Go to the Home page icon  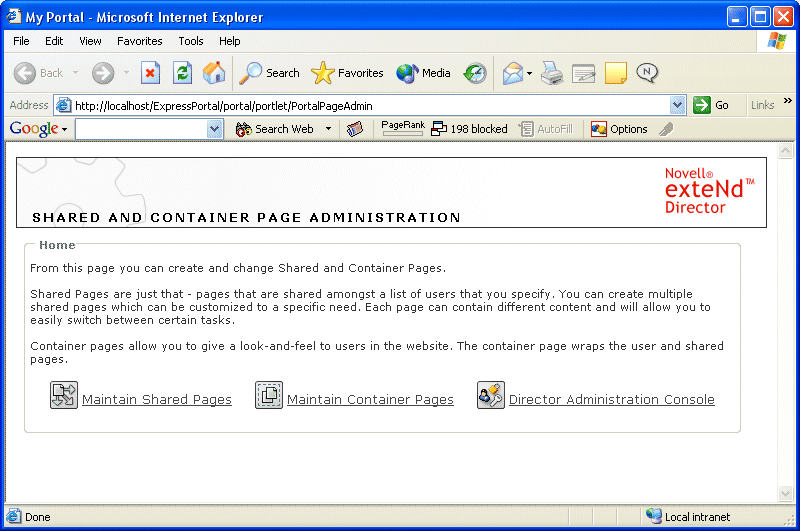(x=214, y=73)
